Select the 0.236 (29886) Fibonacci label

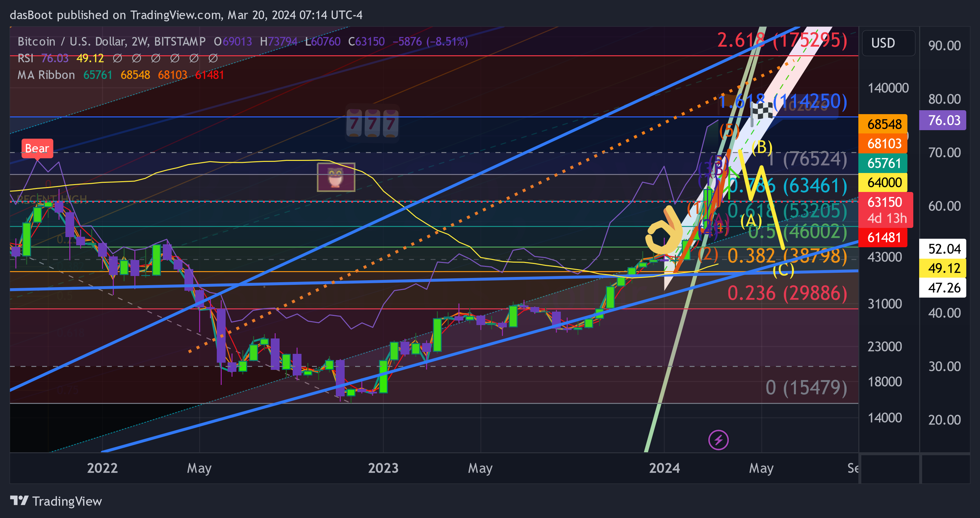(787, 293)
